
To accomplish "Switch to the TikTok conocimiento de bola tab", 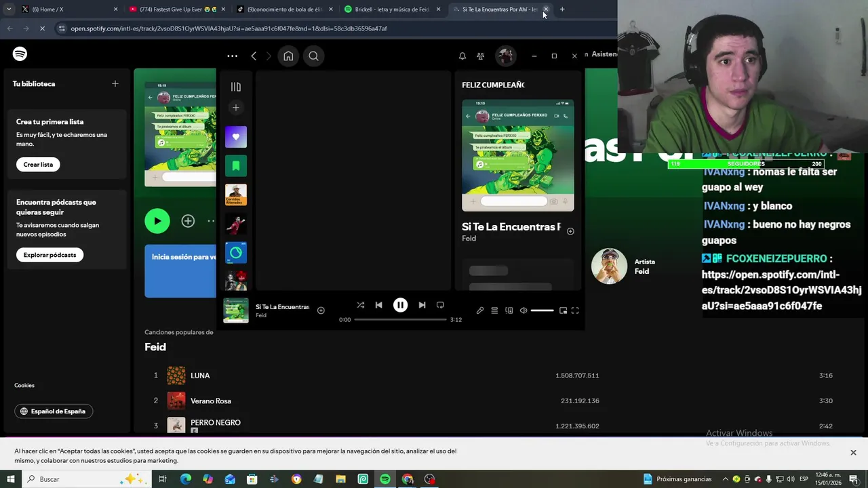I will 284,9.
